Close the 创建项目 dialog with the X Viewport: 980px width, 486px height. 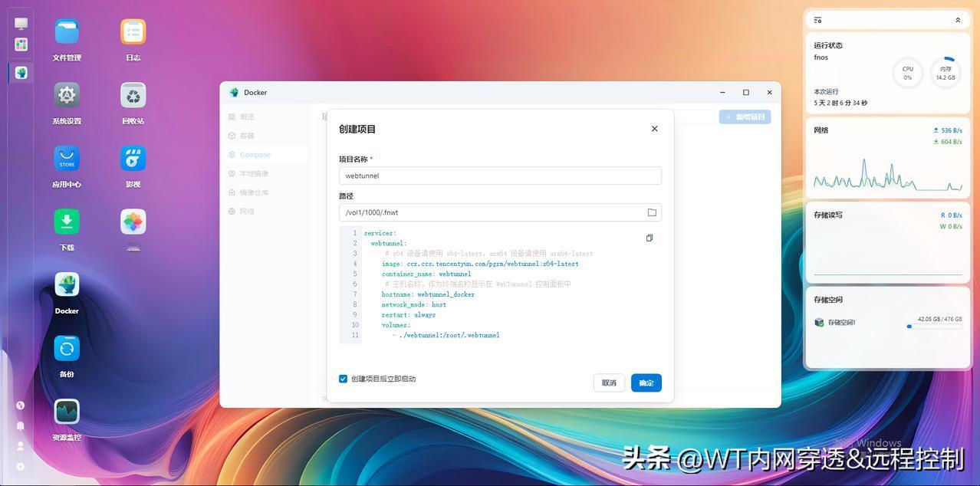pyautogui.click(x=653, y=128)
